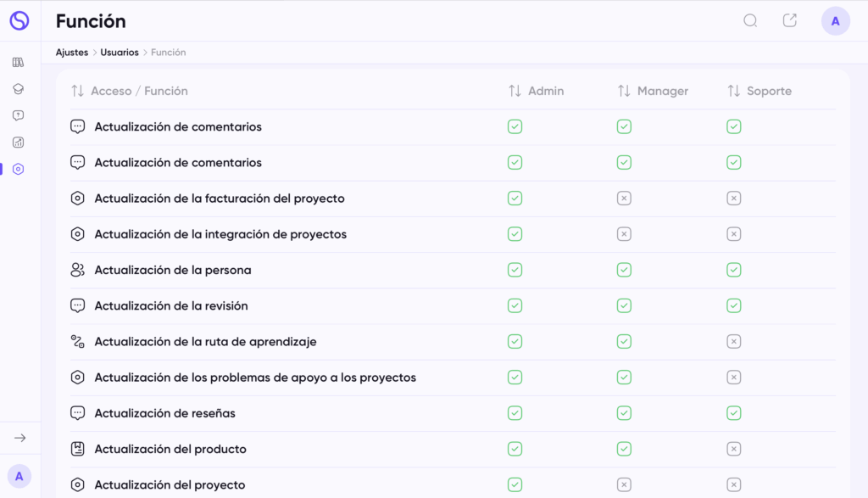
Task: Open the graduation cap sidebar icon
Action: point(19,88)
